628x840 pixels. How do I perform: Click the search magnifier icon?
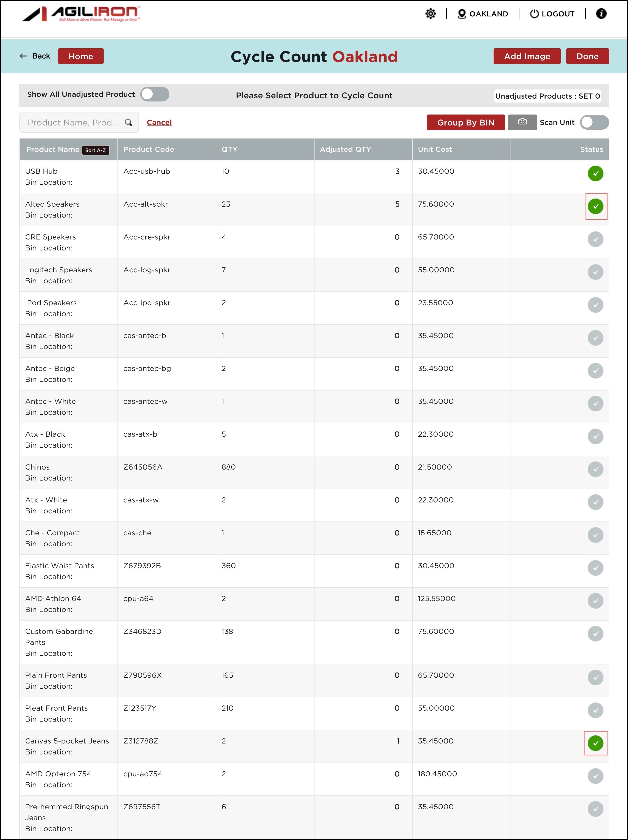(128, 123)
